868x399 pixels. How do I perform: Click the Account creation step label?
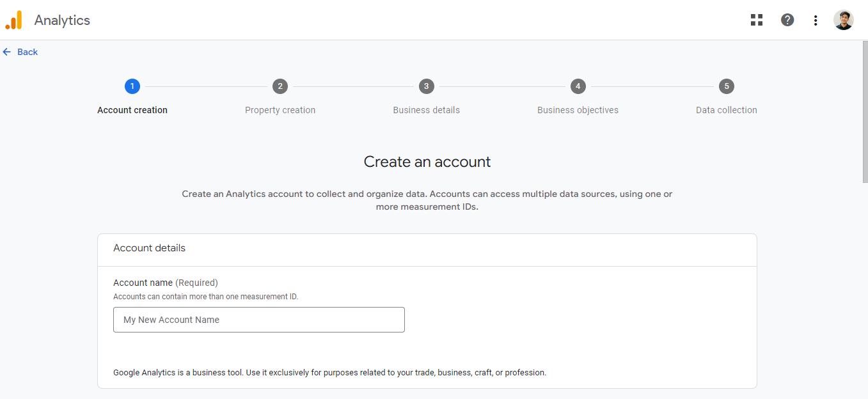coord(132,110)
